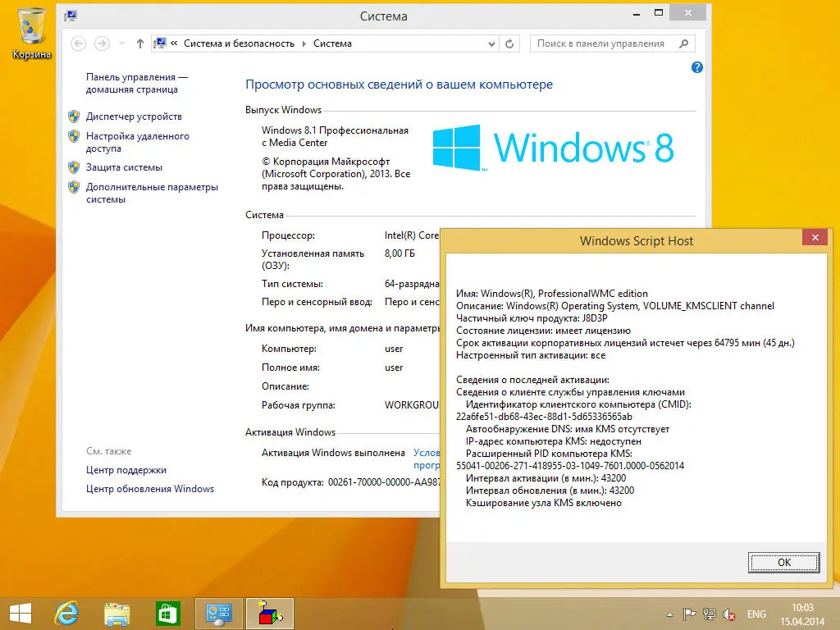Image resolution: width=840 pixels, height=630 pixels.
Task: Click 'Частичный ключ продукта: J8D3P' line
Action: [x=532, y=318]
